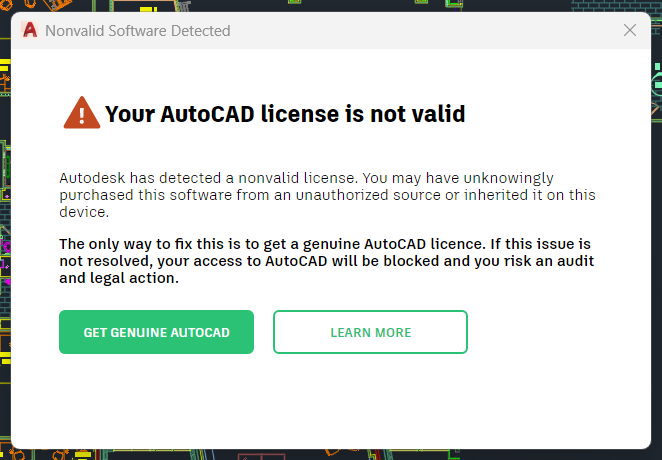
Task: Click the 'Autodesk has detected a nonvalid license' paragraph
Action: coord(327,195)
